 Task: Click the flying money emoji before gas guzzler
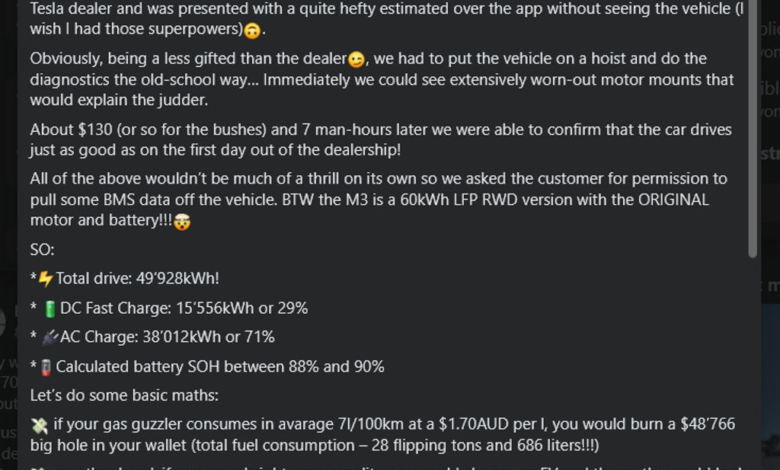(39, 425)
